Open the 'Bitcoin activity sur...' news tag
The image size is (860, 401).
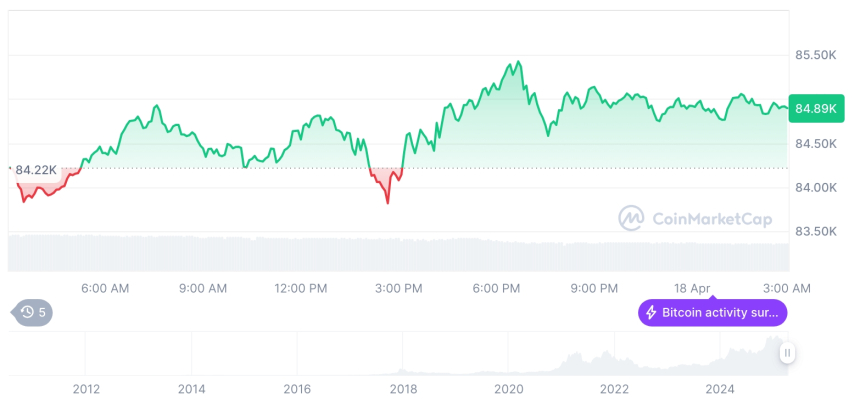713,313
